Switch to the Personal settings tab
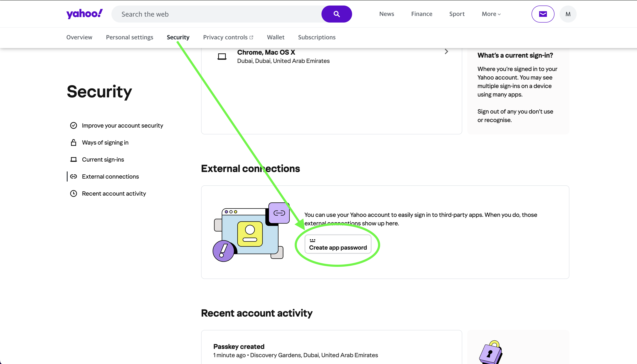 [129, 37]
